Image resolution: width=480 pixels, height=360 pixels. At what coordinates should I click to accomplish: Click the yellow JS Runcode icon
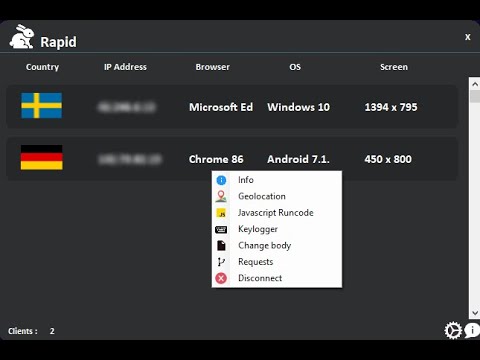[x=221, y=213]
